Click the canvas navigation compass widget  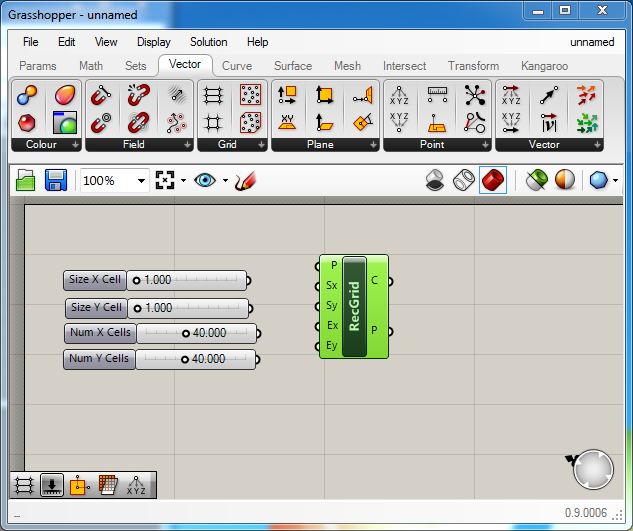tap(593, 470)
